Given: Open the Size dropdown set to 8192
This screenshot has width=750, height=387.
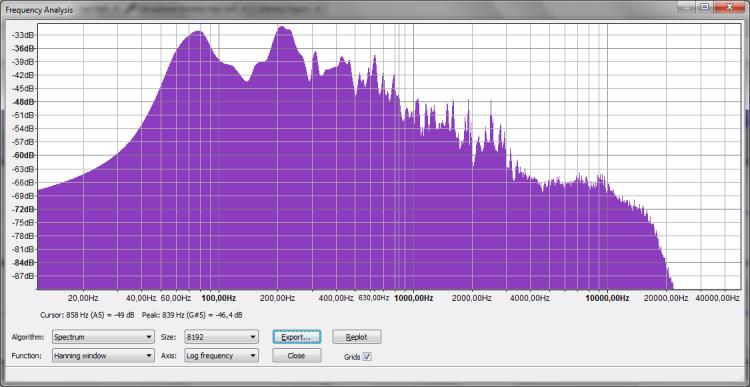Looking at the screenshot, I should pyautogui.click(x=221, y=337).
